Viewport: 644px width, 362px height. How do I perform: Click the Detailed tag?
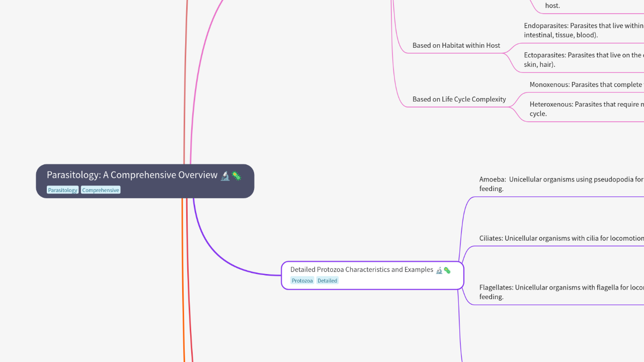pos(327,281)
